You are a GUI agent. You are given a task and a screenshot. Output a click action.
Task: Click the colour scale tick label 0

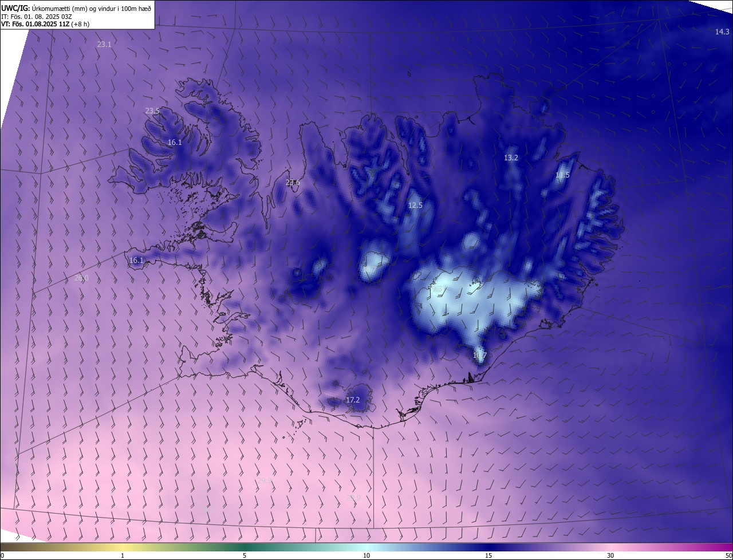pyautogui.click(x=2, y=555)
